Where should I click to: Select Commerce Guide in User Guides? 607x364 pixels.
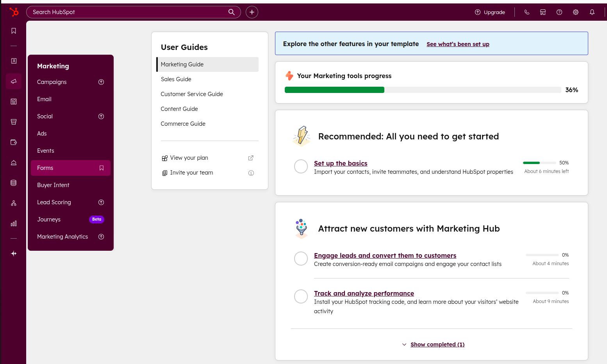(x=207, y=124)
